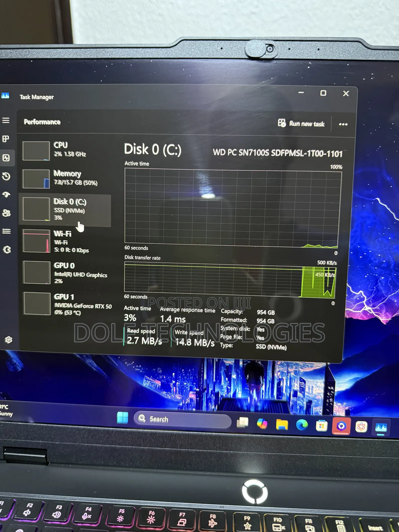Click the Memory mini graph thumbnail
399x532 pixels.
coord(36,179)
